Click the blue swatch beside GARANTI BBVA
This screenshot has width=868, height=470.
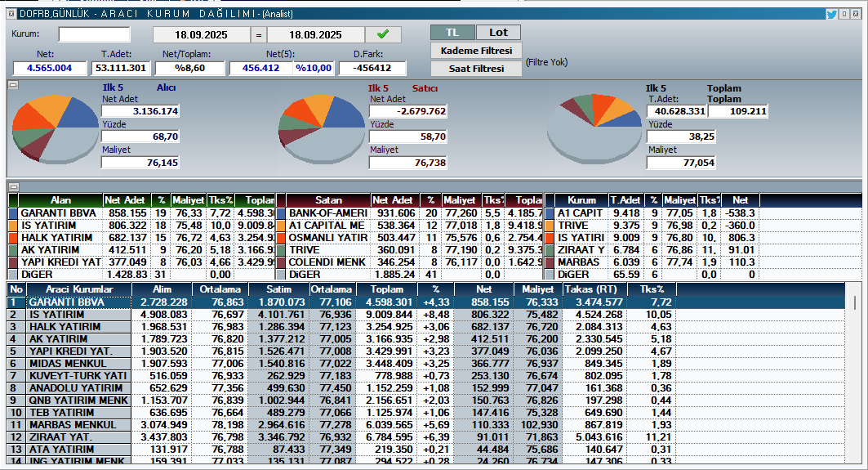click(x=13, y=213)
